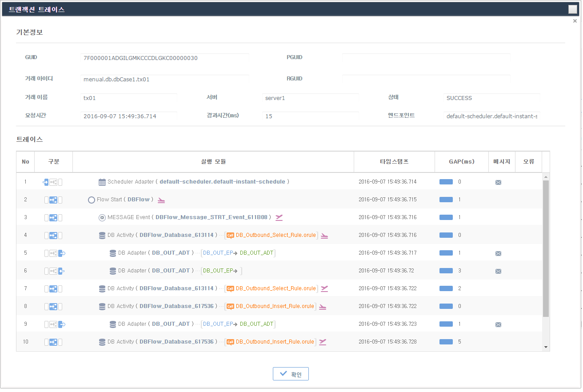This screenshot has height=392, width=583.
Task: Click the 상태 field showing SUCCESS
Action: click(x=492, y=98)
